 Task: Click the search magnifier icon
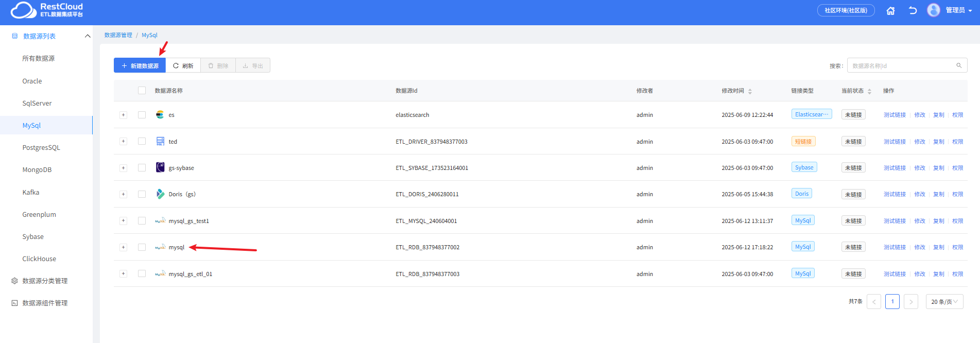959,65
